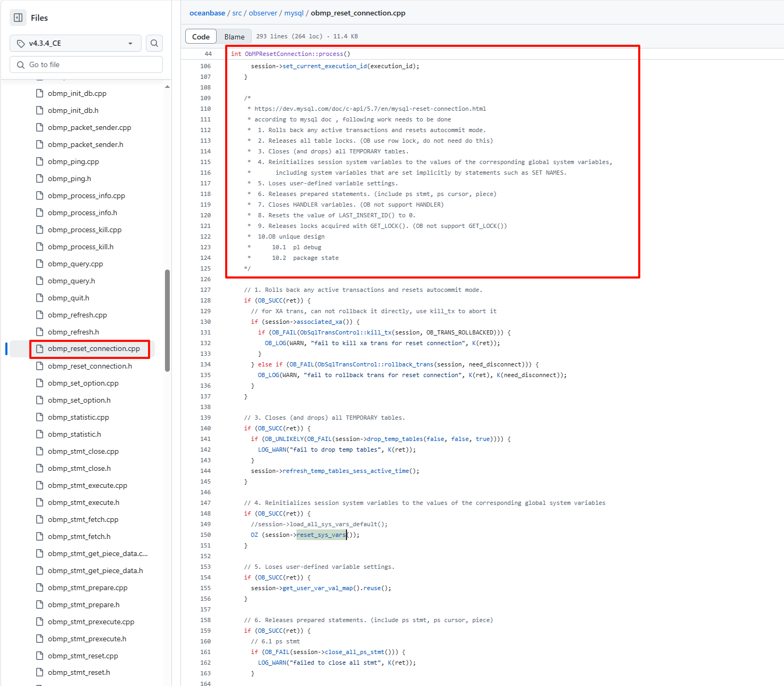Open obmp_statistic.h file
Screen dimensions: 784x686
[74, 434]
